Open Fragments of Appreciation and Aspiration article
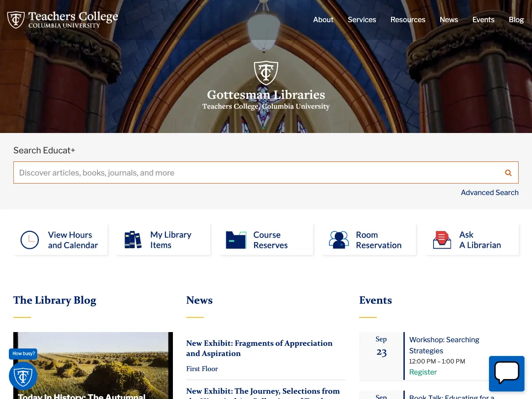 [x=259, y=348]
